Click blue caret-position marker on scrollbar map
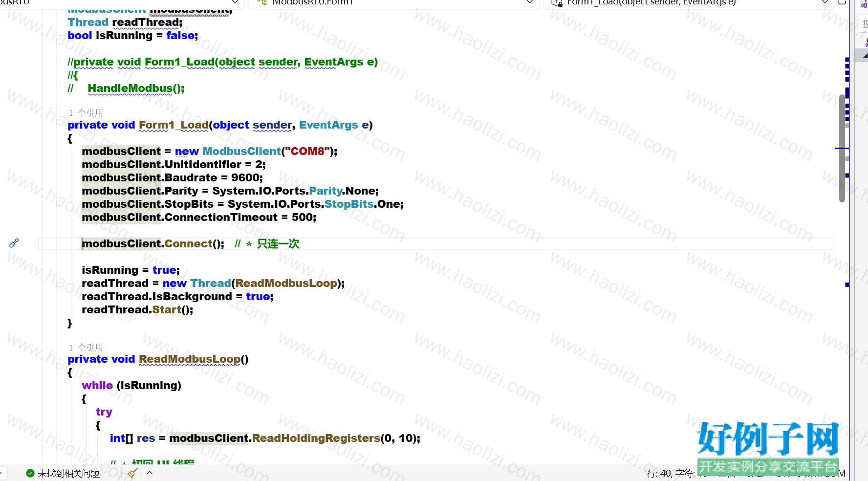Viewport: 868px width, 481px height. point(842,148)
